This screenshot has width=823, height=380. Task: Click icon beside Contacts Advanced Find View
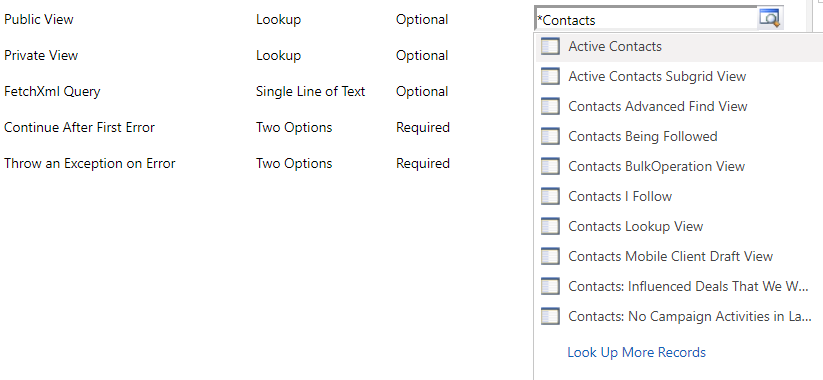click(x=550, y=106)
